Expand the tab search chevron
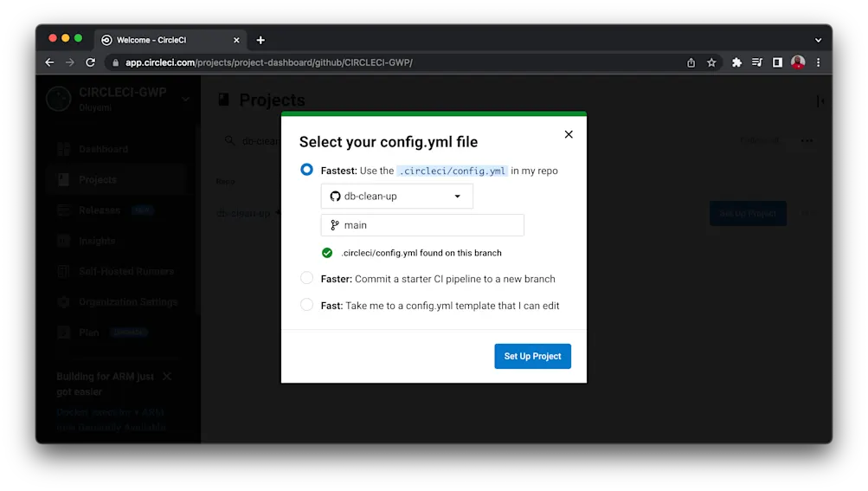This screenshot has height=491, width=868. 818,40
